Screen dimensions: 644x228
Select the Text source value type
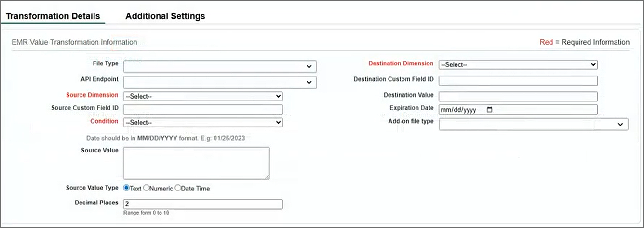coord(127,189)
